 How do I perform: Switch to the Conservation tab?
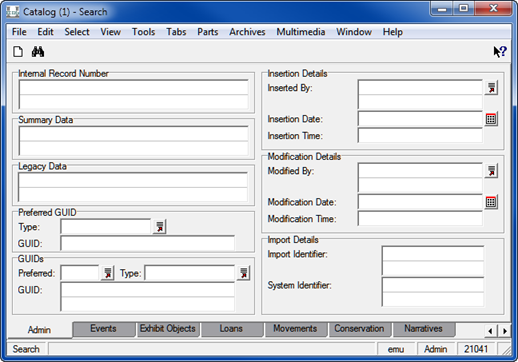click(x=359, y=329)
